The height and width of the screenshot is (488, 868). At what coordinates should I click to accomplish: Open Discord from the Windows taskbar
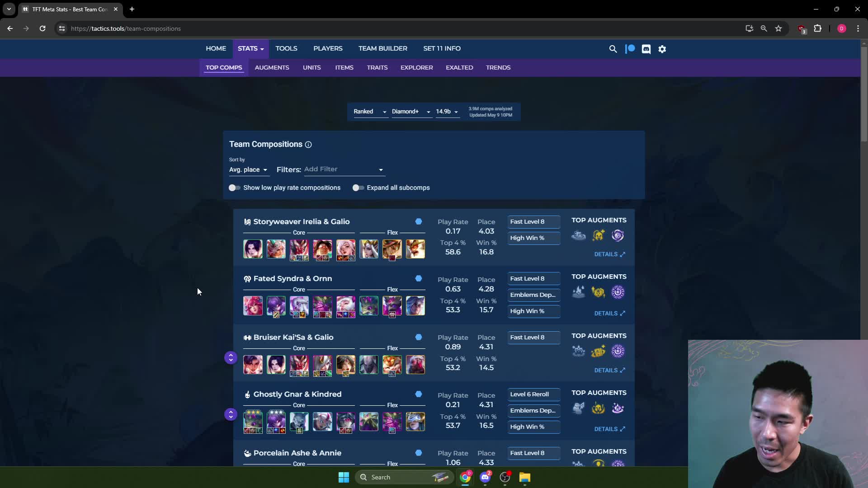[485, 477]
